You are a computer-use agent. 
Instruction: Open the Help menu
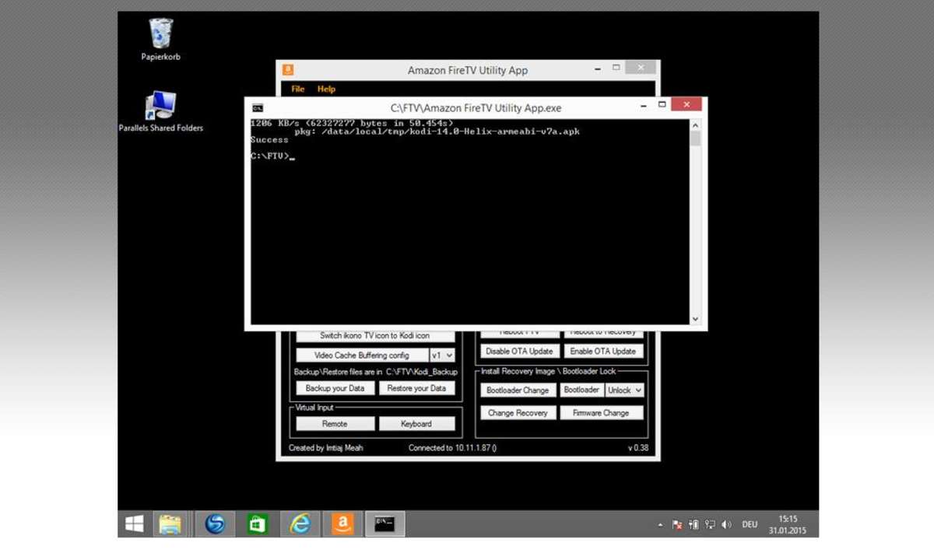[326, 89]
